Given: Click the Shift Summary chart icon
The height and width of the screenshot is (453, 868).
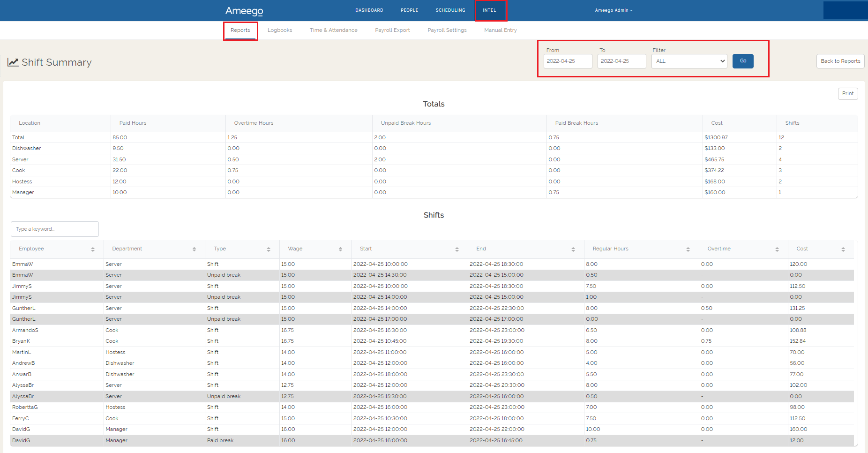Looking at the screenshot, I should (x=13, y=61).
